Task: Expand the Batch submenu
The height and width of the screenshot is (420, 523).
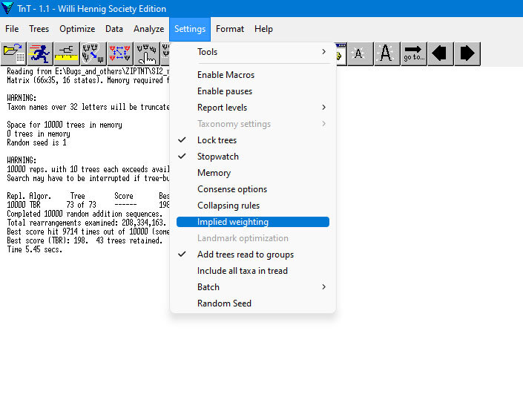Action: tap(253, 287)
